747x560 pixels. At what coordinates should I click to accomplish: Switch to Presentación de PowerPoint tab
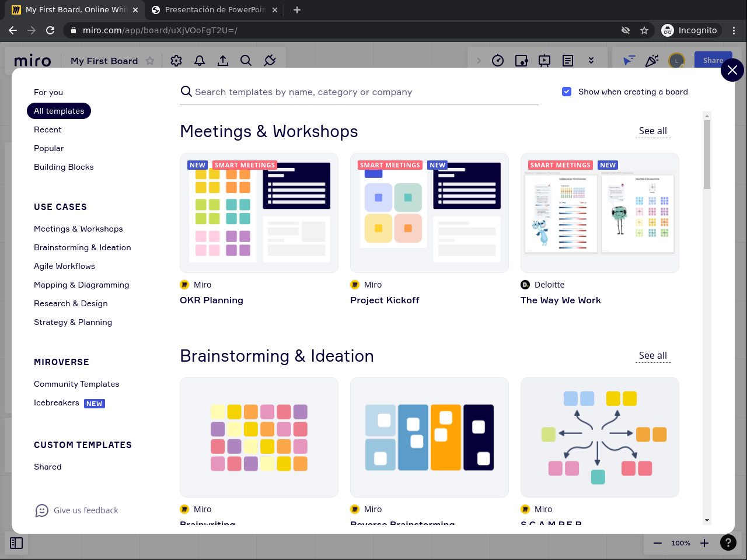[x=215, y=10]
